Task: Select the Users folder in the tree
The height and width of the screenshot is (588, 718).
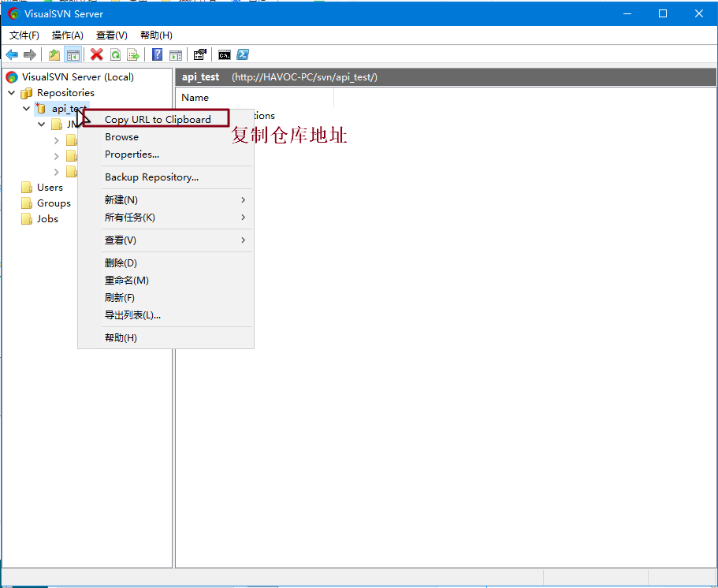Action: point(50,188)
